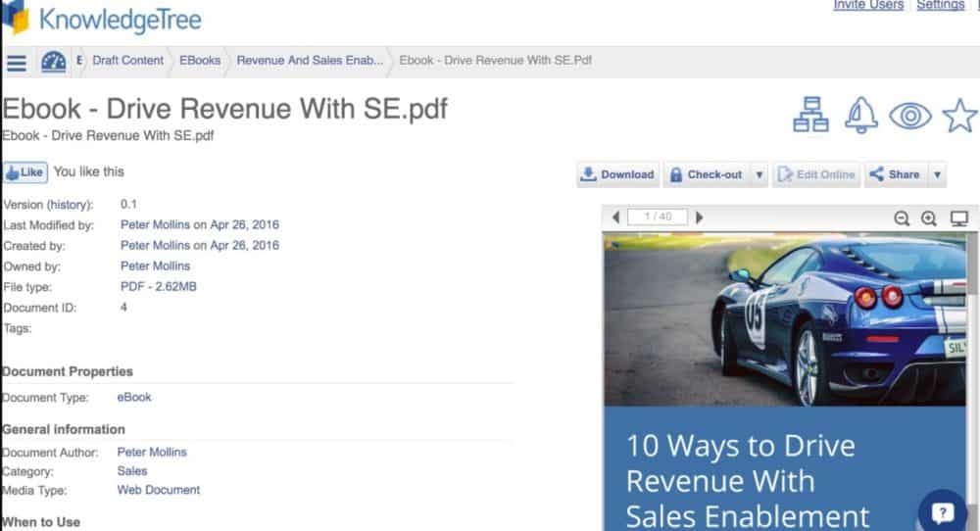Navigate to EBooks breadcrumb
Screen dimensions: 980x531
[x=200, y=61]
